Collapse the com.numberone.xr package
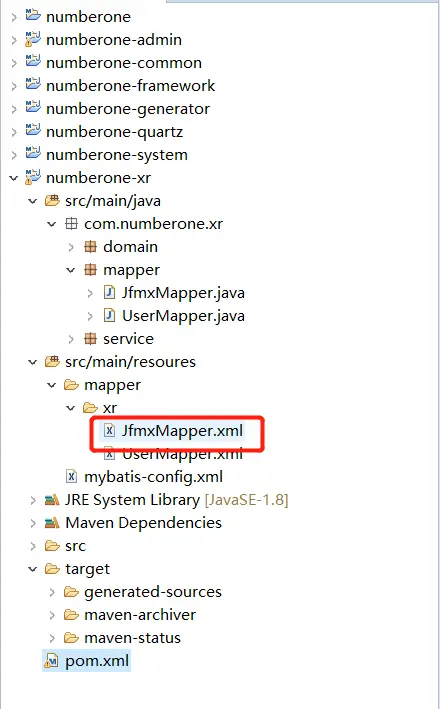Image resolution: width=440 pixels, height=709 pixels. pyautogui.click(x=52, y=223)
